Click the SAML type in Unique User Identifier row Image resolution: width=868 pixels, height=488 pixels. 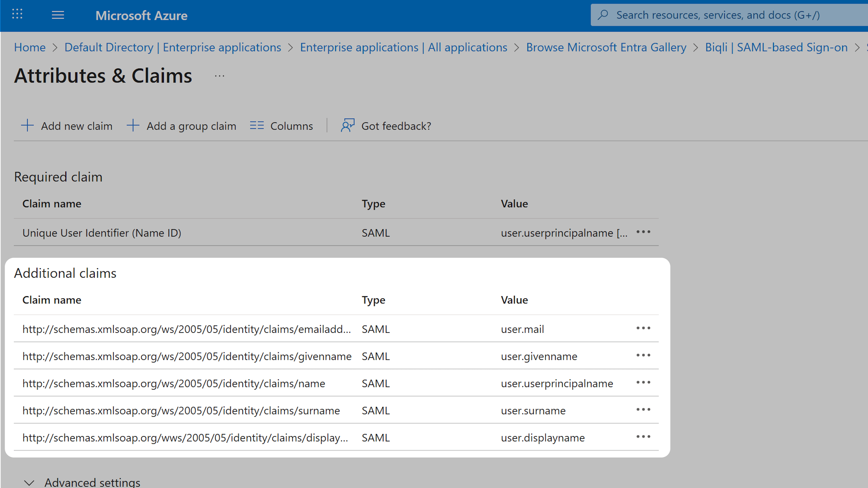pyautogui.click(x=375, y=233)
